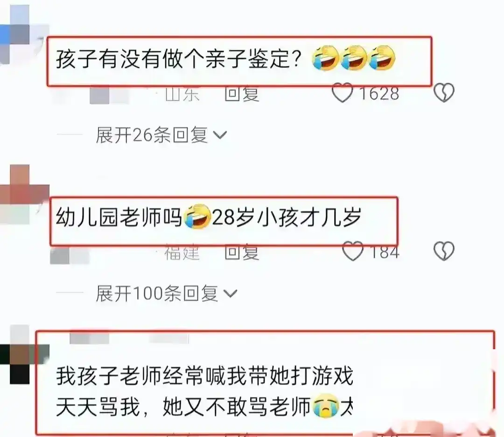The image size is (504, 437).
Task: Like the 幼儿园老师 comment with 184 likes
Action: [x=353, y=251]
